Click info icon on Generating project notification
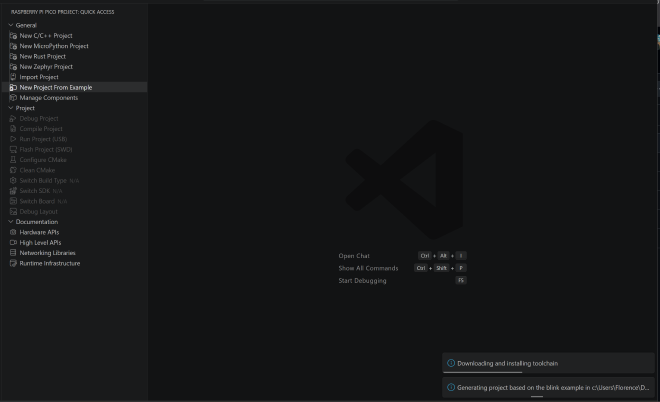The image size is (660, 402). pos(451,387)
